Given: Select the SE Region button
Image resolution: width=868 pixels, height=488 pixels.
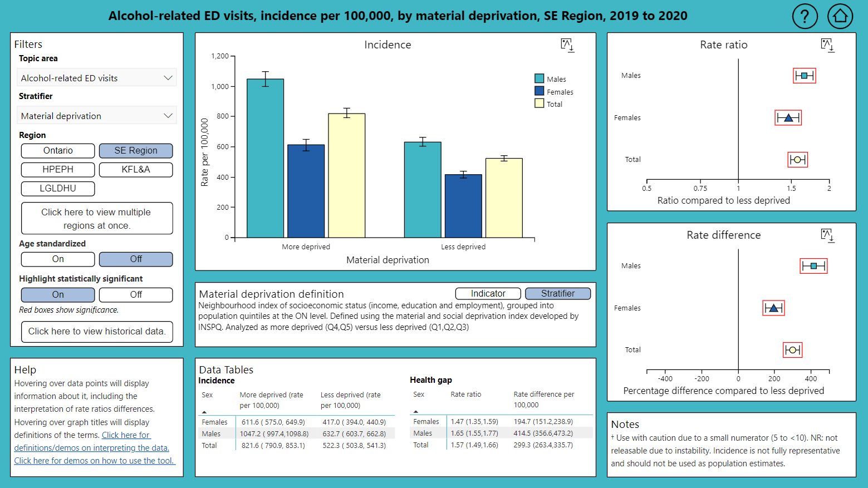Looking at the screenshot, I should click(136, 151).
